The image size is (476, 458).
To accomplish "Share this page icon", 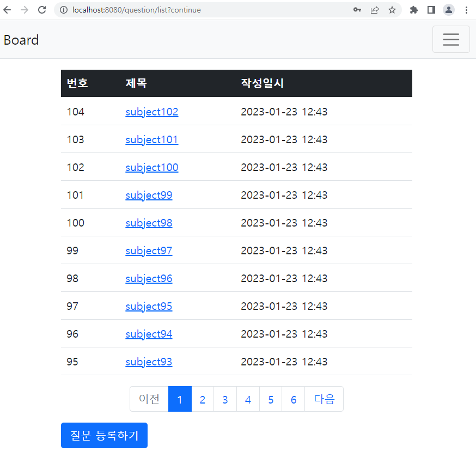I will point(375,10).
